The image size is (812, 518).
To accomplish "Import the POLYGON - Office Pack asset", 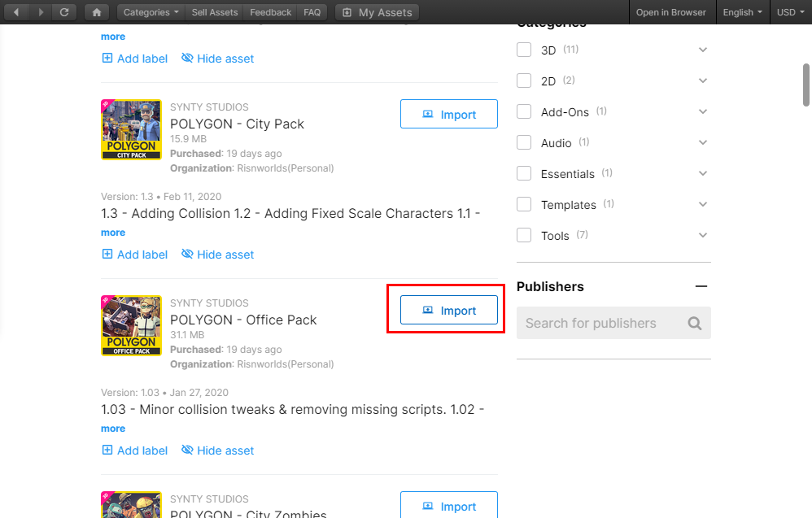I will pos(449,310).
